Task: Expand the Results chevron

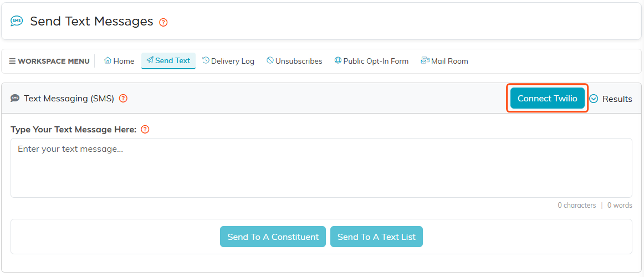Action: (x=594, y=99)
